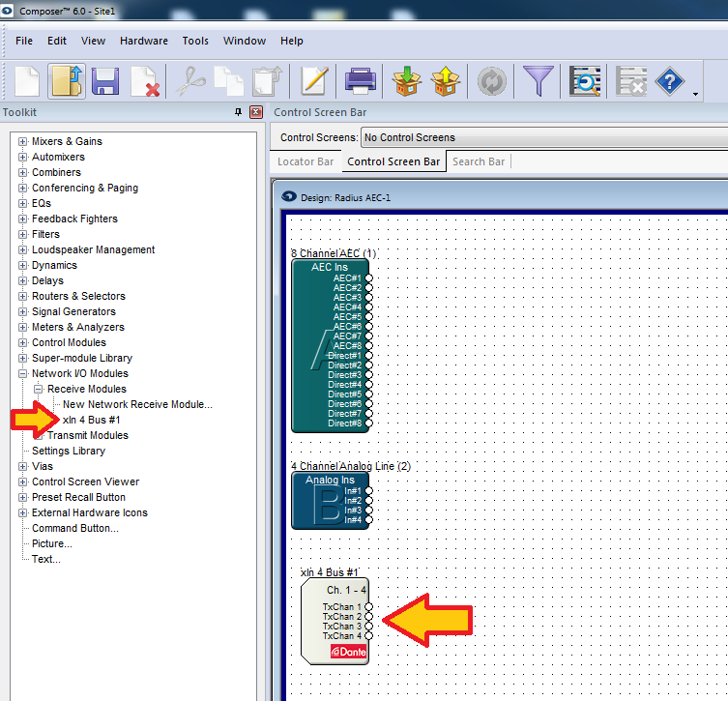Switch to the Search Bar tab
This screenshot has width=728, height=701.
(479, 161)
